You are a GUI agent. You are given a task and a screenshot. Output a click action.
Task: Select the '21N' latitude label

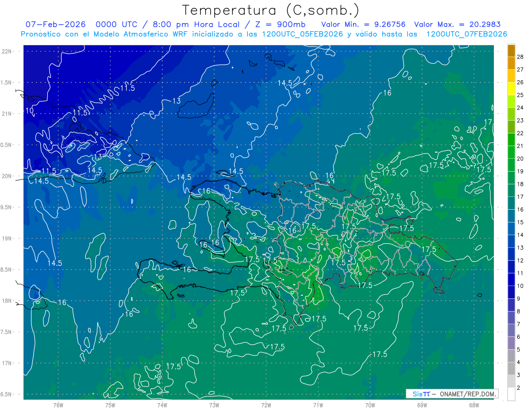coord(7,114)
